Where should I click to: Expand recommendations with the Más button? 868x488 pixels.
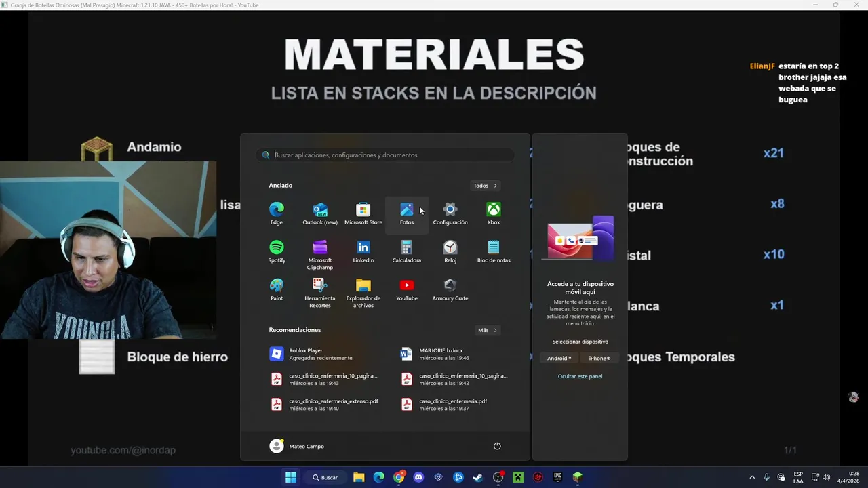[488, 330]
